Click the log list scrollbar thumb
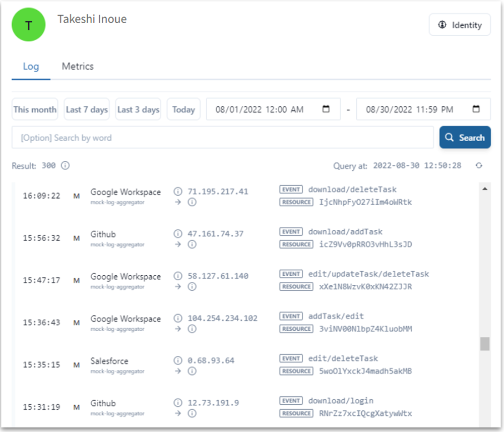The height and width of the screenshot is (432, 504). (x=485, y=344)
